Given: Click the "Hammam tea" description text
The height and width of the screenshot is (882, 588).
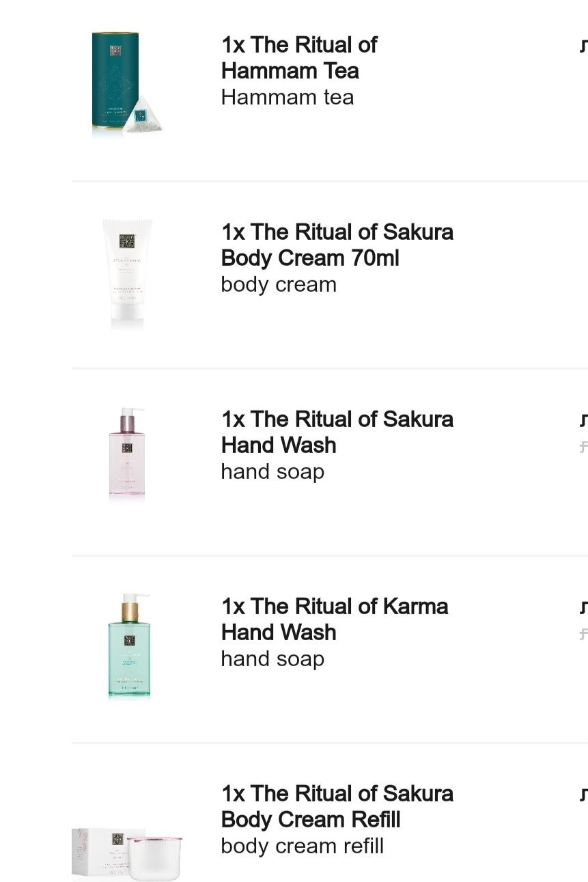Looking at the screenshot, I should [x=288, y=98].
